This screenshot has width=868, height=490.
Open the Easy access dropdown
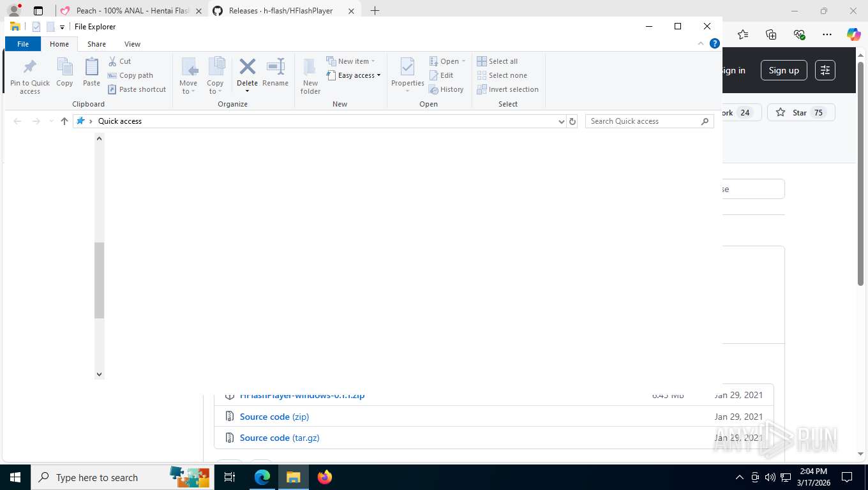(353, 75)
